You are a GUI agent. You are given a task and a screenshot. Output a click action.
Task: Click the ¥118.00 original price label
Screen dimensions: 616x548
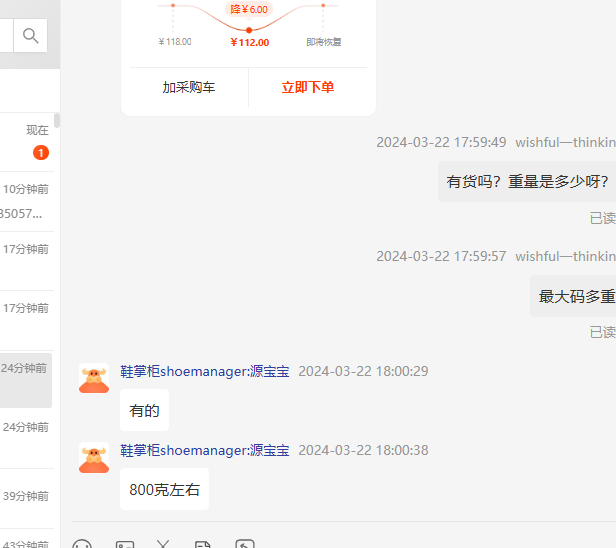[175, 42]
